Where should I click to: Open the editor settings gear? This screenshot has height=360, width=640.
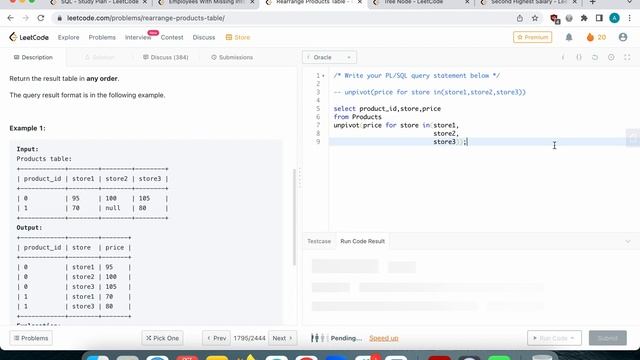click(x=611, y=57)
